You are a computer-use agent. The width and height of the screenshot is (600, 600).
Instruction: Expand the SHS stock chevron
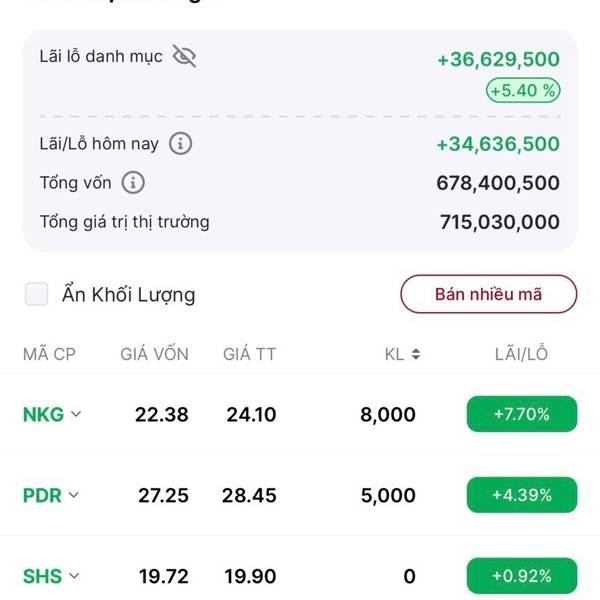(x=74, y=576)
